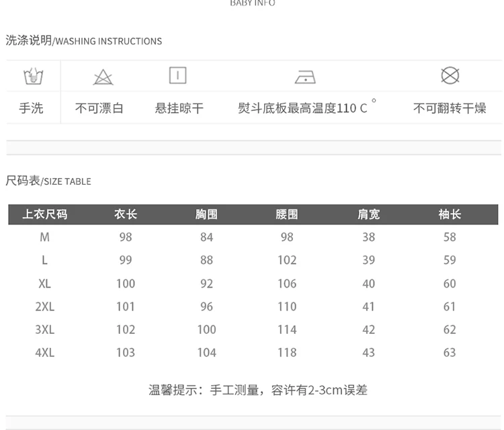This screenshot has width=504, height=430.
Task: Click the 袖长 column header
Action: 450,214
